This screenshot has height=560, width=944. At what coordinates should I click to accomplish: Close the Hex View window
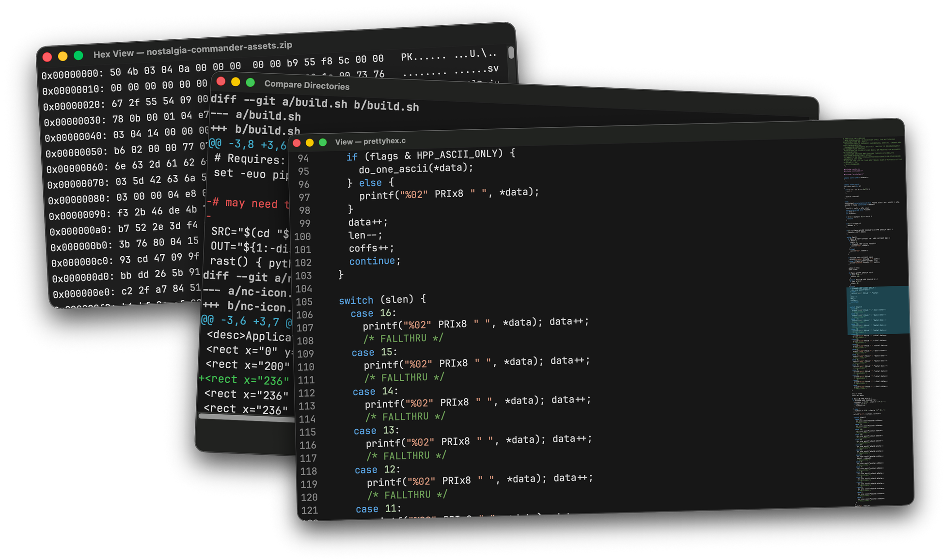coord(47,57)
